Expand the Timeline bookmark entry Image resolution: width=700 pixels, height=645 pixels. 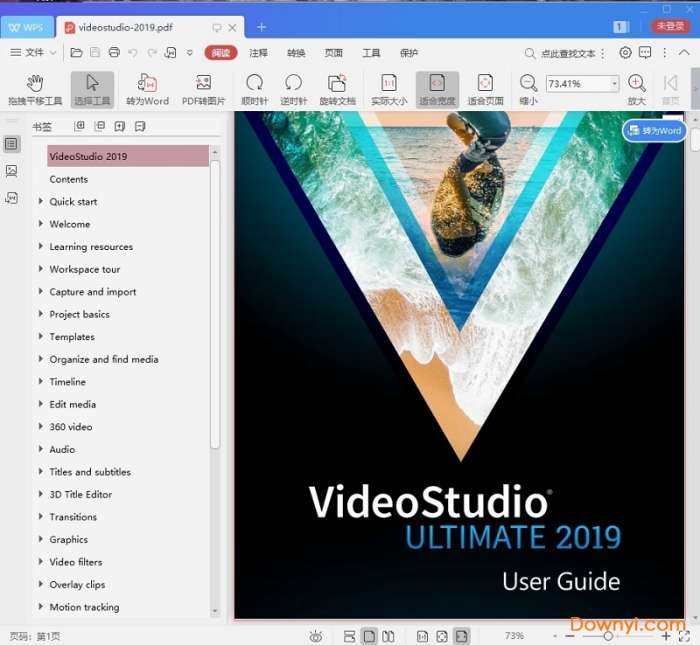tap(41, 382)
